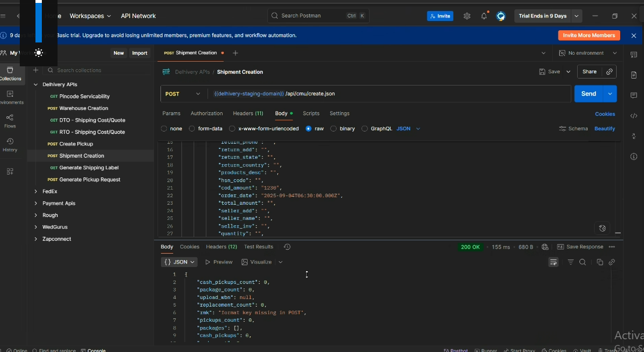Open the POST method dropdown

click(x=183, y=94)
